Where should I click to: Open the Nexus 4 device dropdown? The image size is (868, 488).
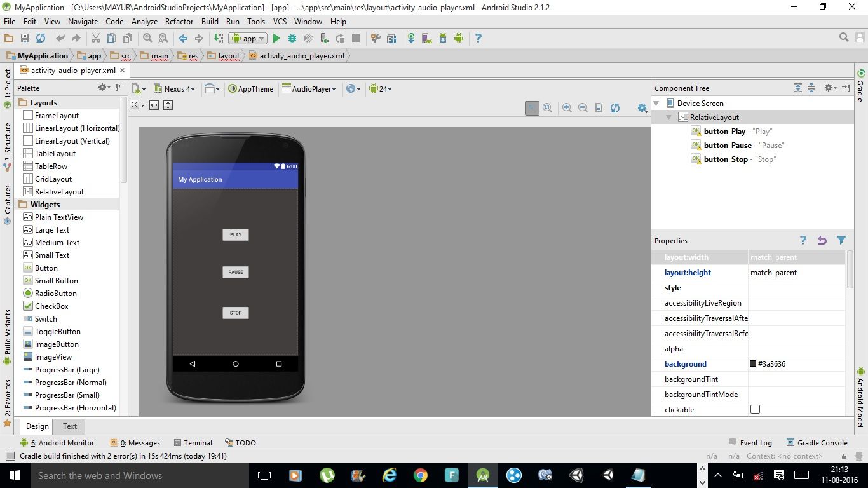[175, 88]
